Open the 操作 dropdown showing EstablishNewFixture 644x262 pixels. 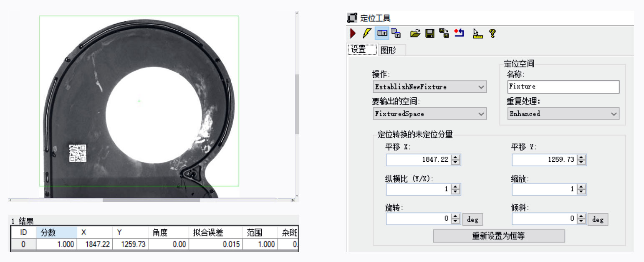point(429,87)
